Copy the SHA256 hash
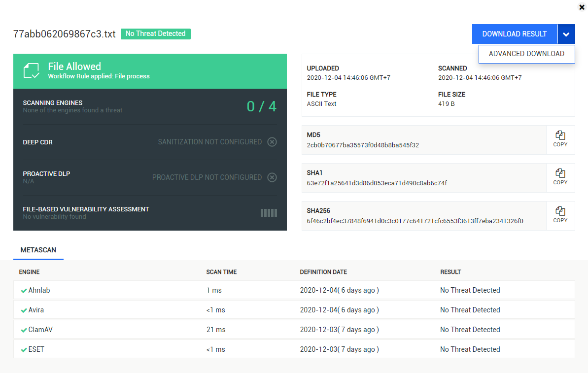This screenshot has height=373, width=588. [x=560, y=215]
